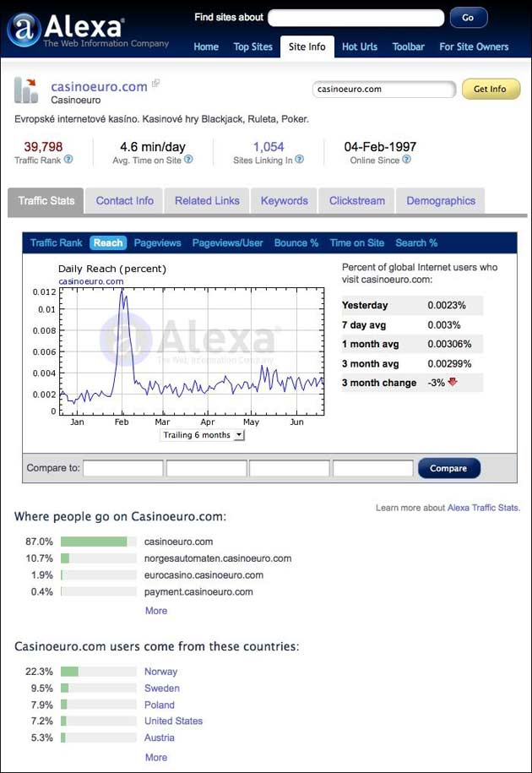The image size is (532, 773).
Task: Click the red down arrow by -3%
Action: click(x=453, y=382)
